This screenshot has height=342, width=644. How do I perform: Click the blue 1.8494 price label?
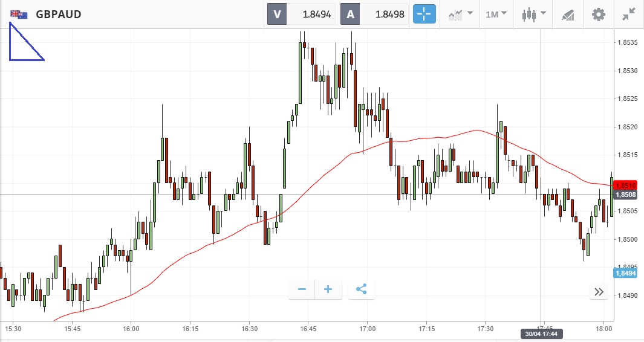(625, 273)
